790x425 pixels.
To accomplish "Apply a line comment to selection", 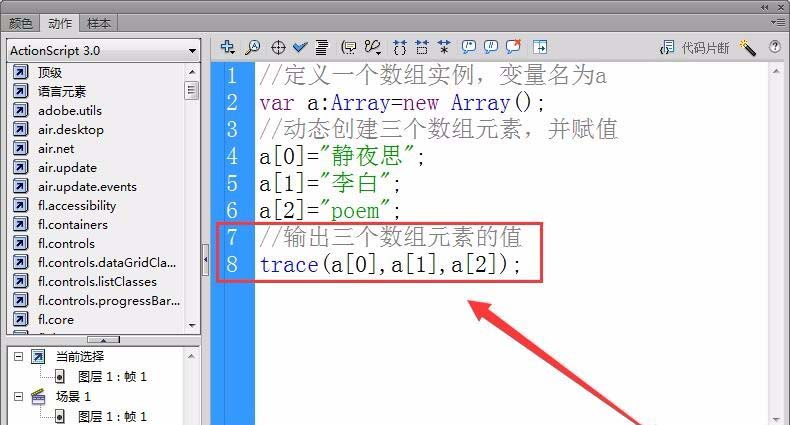I will (x=491, y=47).
